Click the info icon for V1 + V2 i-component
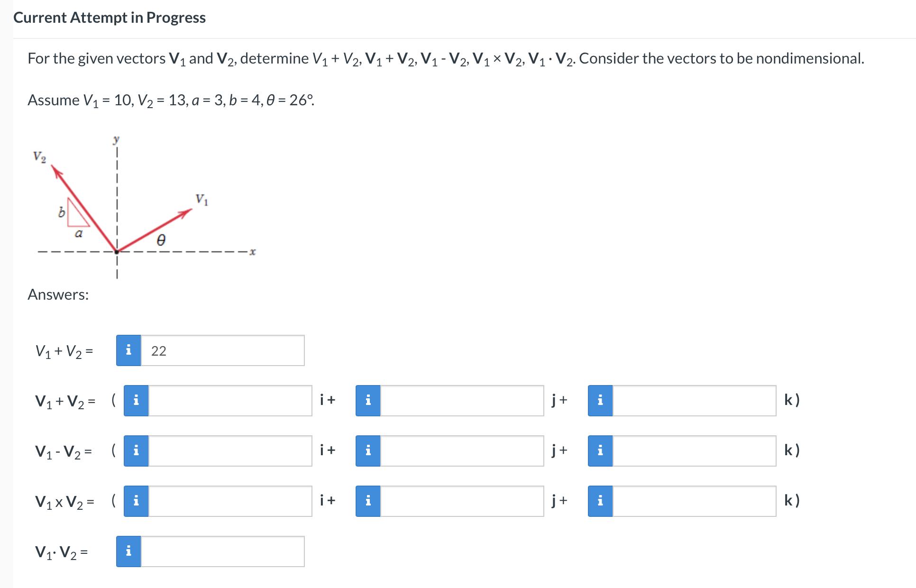 click(x=136, y=401)
